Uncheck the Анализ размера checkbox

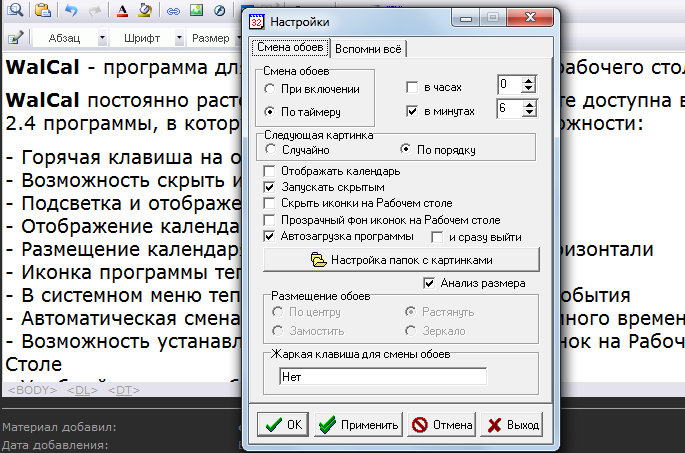[429, 283]
